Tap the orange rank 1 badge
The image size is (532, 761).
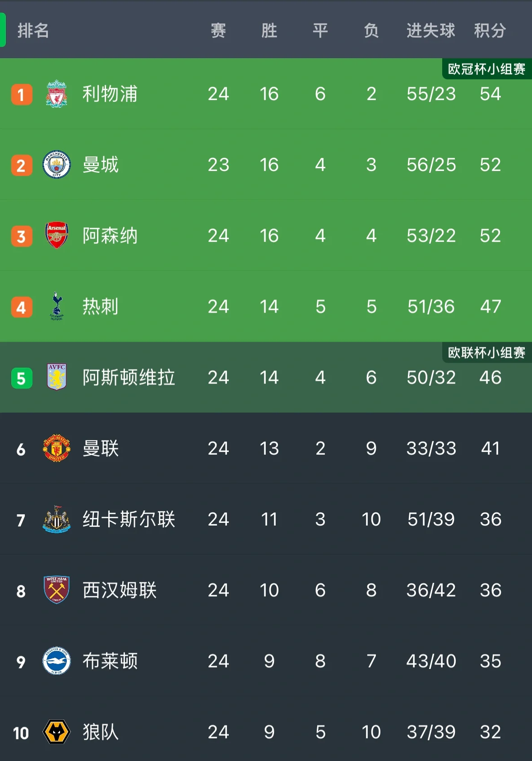22,94
